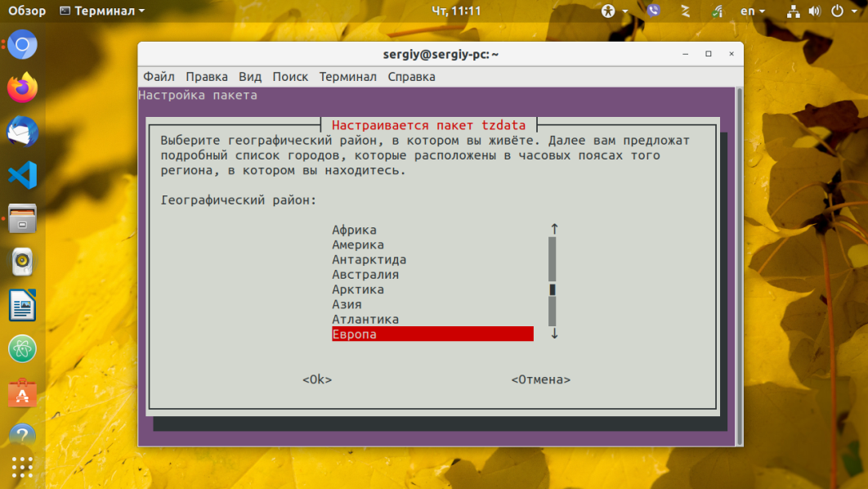Image resolution: width=868 pixels, height=489 pixels.
Task: Open Rhythmbox speaker icon in dock
Action: tap(22, 262)
